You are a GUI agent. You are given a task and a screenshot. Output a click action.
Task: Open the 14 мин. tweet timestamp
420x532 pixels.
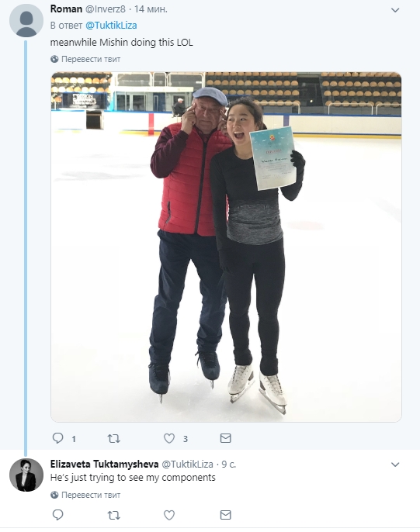click(x=151, y=9)
